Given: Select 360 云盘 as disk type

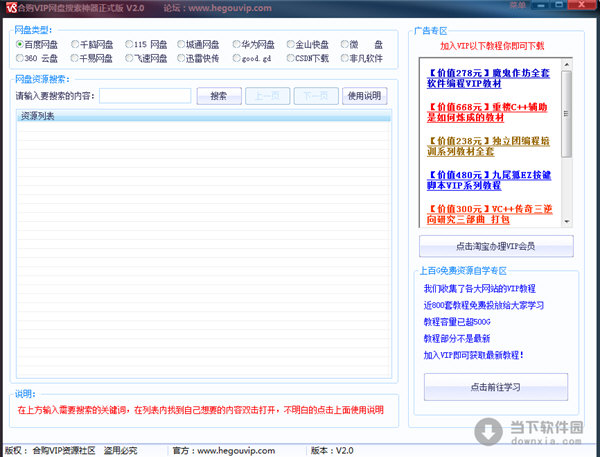Looking at the screenshot, I should (20, 59).
